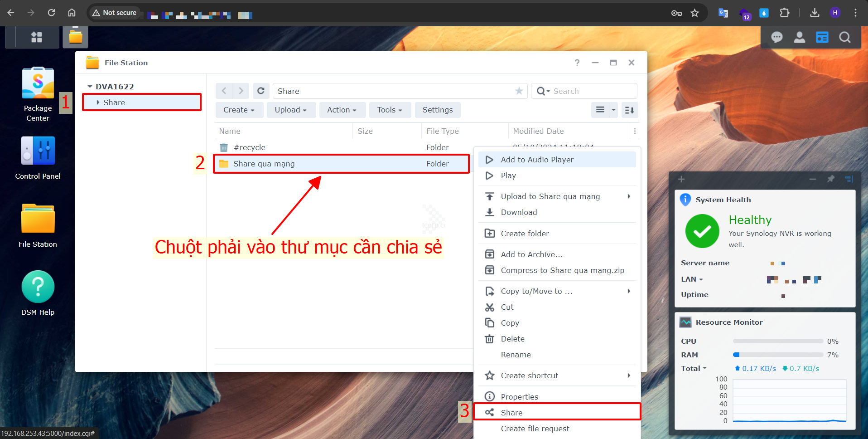868x439 pixels.
Task: Open the Action dropdown menu
Action: coord(342,110)
